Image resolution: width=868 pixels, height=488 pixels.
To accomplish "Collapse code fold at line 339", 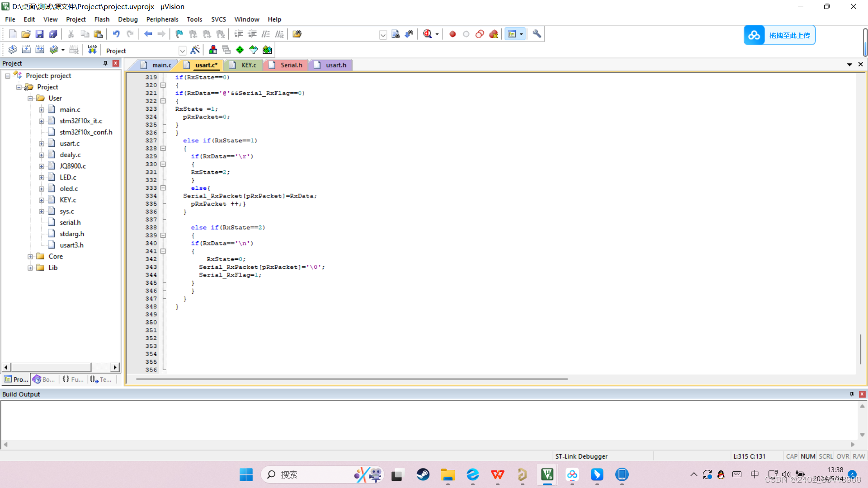I will [163, 235].
